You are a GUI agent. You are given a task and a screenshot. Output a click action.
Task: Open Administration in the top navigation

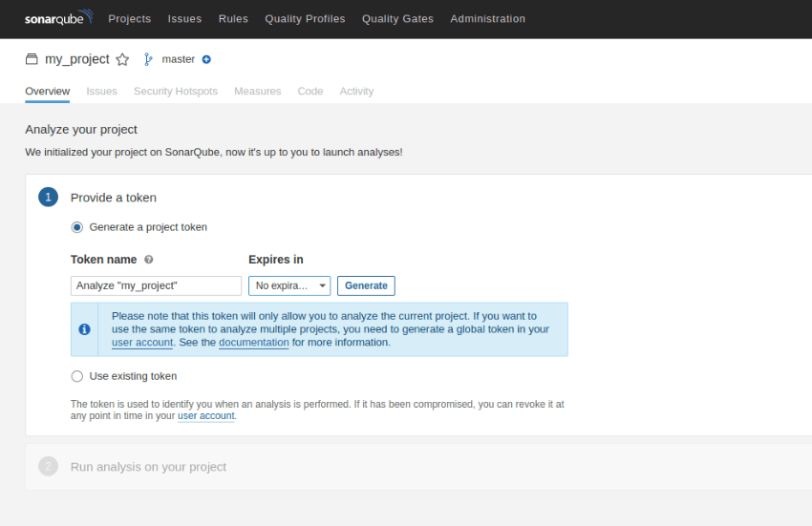coord(488,19)
